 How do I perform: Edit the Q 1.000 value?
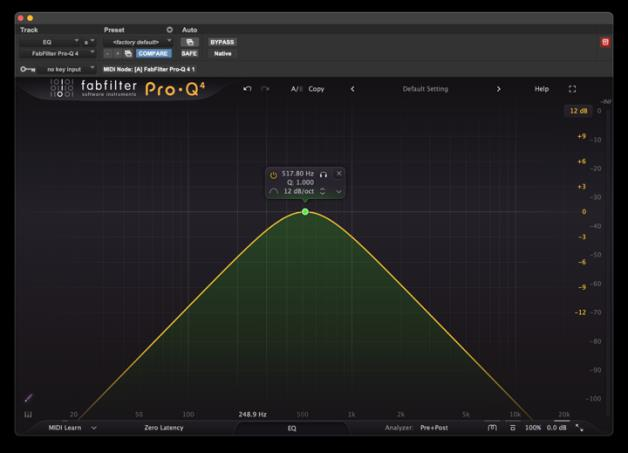tap(300, 182)
